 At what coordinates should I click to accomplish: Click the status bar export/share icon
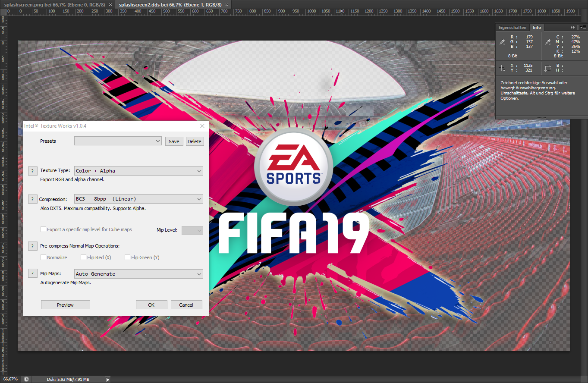click(x=26, y=379)
